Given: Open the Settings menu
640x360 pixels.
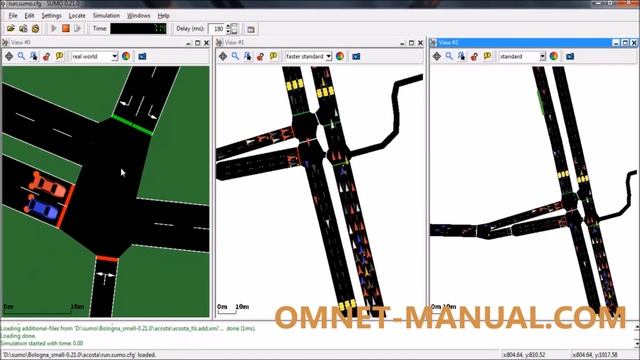Looking at the screenshot, I should (51, 16).
